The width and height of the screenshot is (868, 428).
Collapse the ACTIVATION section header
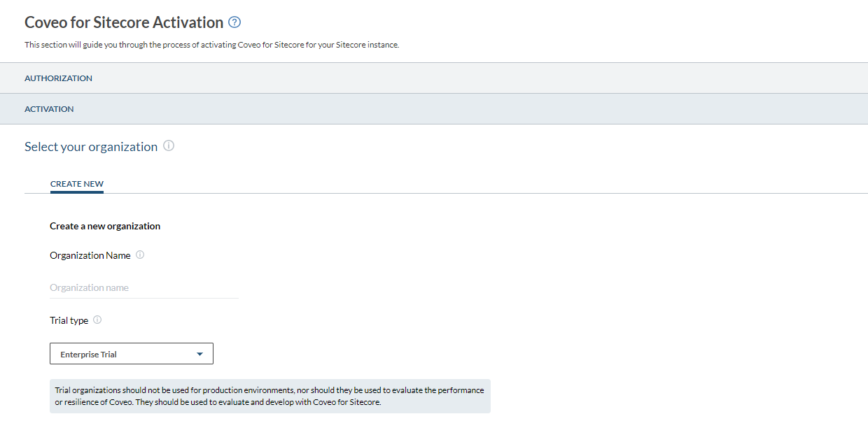[434, 109]
